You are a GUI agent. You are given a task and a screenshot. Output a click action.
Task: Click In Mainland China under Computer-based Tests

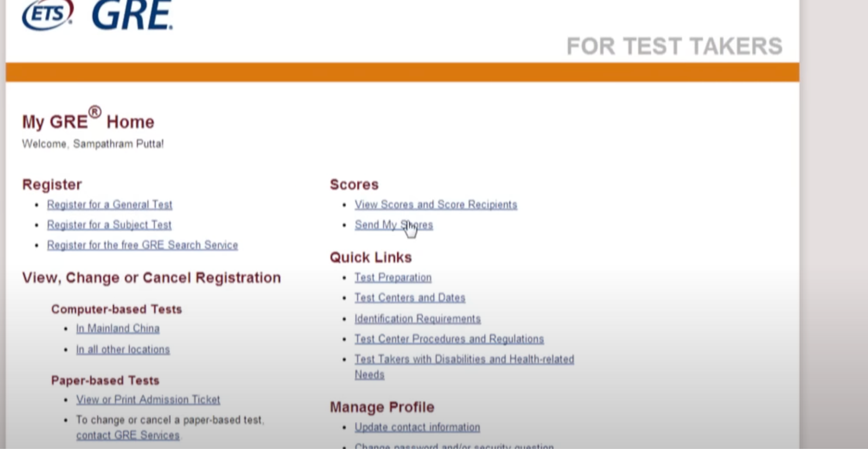point(118,329)
